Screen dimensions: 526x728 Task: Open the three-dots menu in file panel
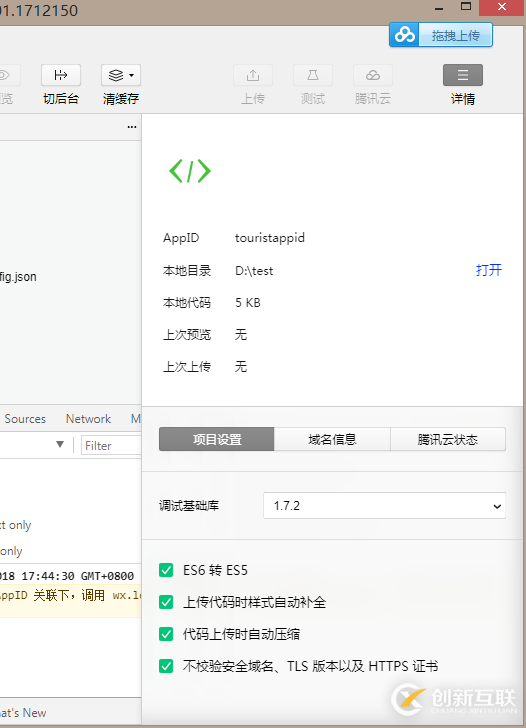coord(132,127)
